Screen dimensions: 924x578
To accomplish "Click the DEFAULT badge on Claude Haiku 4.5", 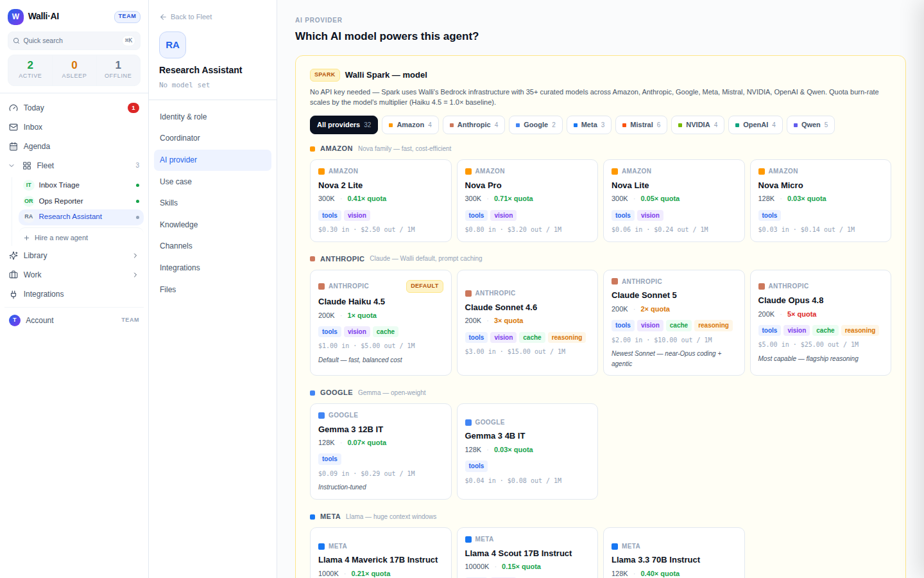I will click(425, 286).
